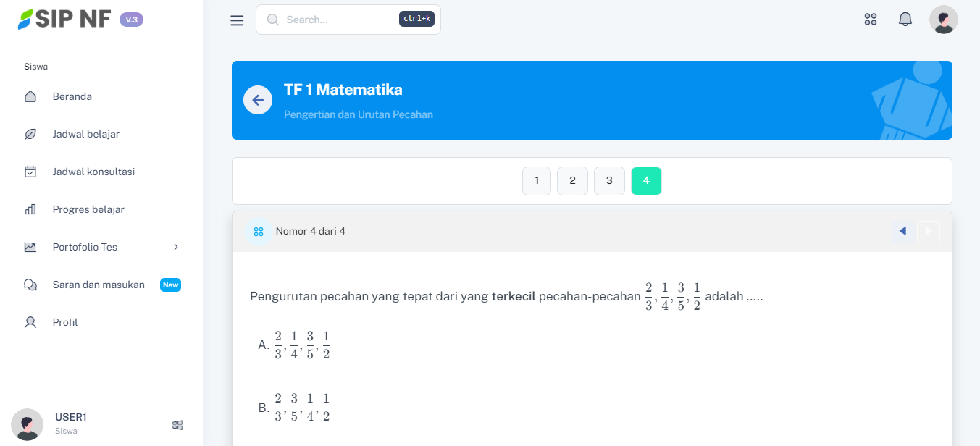Click the back arrow in the blue banner

[x=258, y=100]
